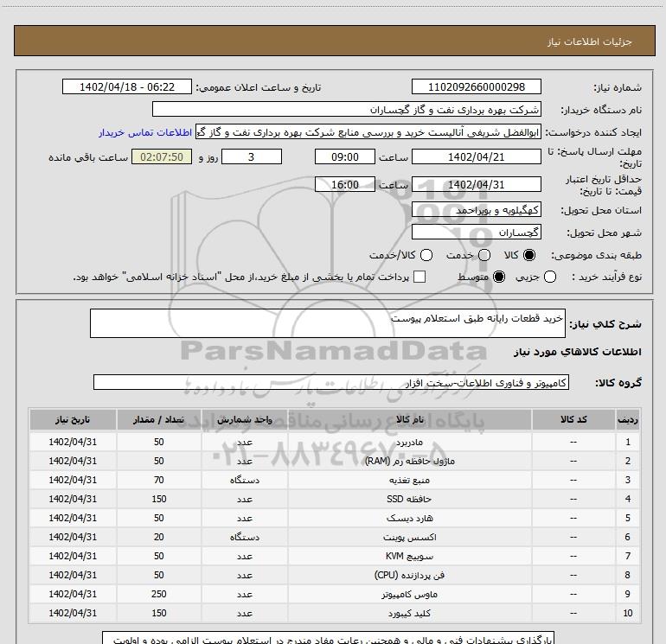Viewport: 666px width, 644px height.
Task: Select the کالا radio button
Action: pyautogui.click(x=529, y=255)
